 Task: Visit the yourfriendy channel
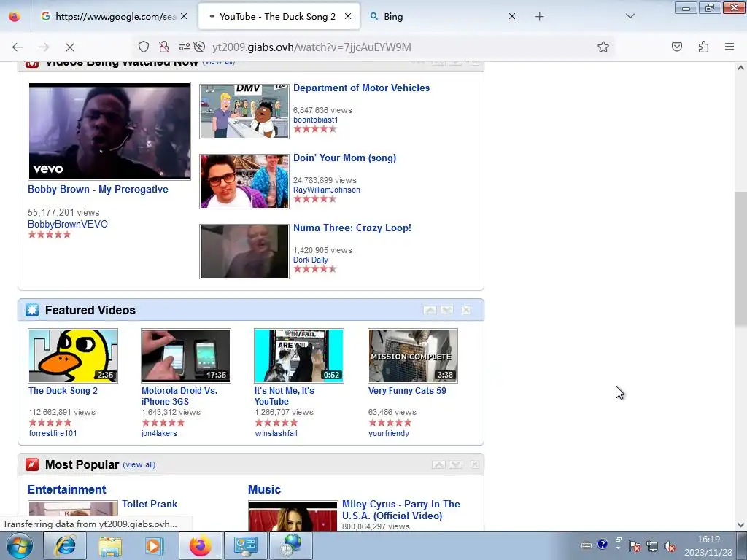389,433
